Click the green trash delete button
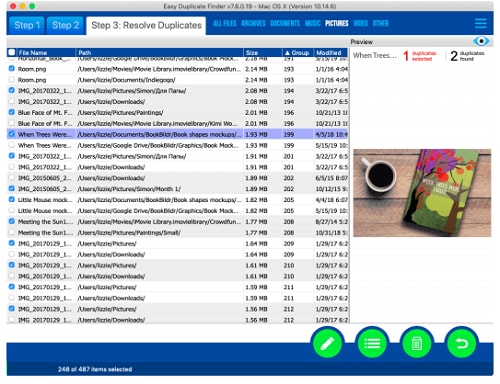 point(417,343)
